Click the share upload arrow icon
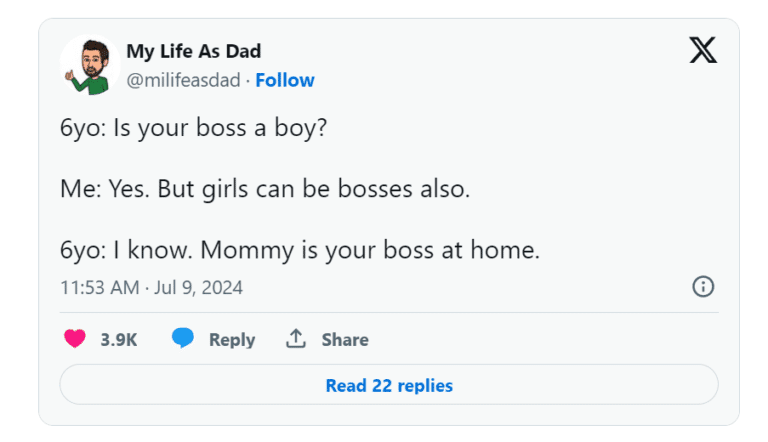The image size is (768, 442). coord(296,339)
